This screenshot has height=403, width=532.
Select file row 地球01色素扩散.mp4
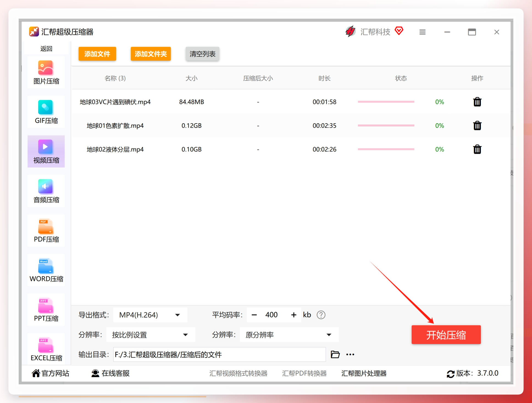[x=291, y=125]
